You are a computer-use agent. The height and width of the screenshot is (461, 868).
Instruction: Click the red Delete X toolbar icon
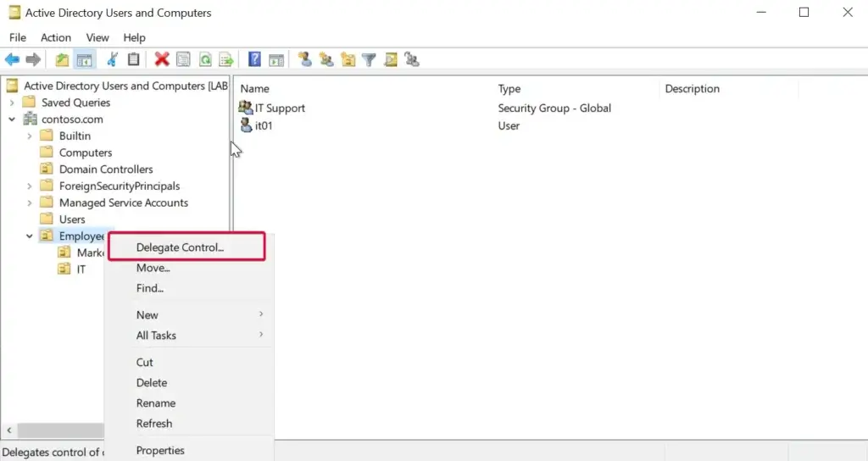coord(161,59)
